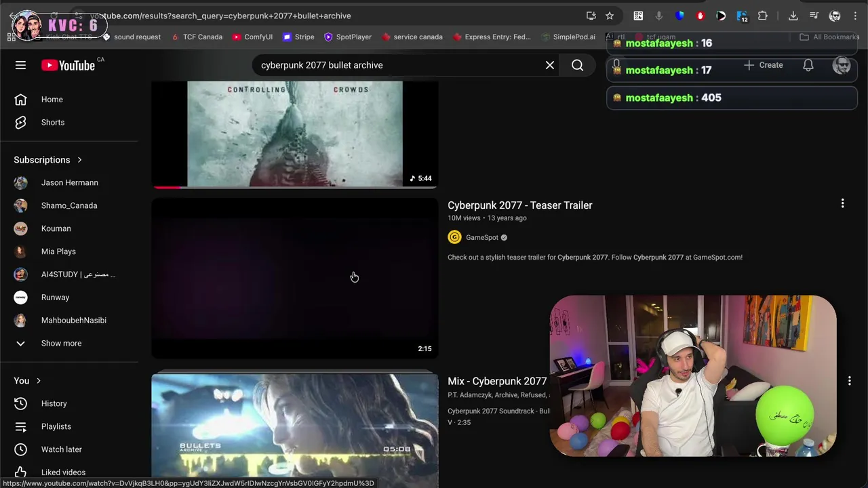Go to the YouTube logo home link
868x488 pixels.
[68, 65]
